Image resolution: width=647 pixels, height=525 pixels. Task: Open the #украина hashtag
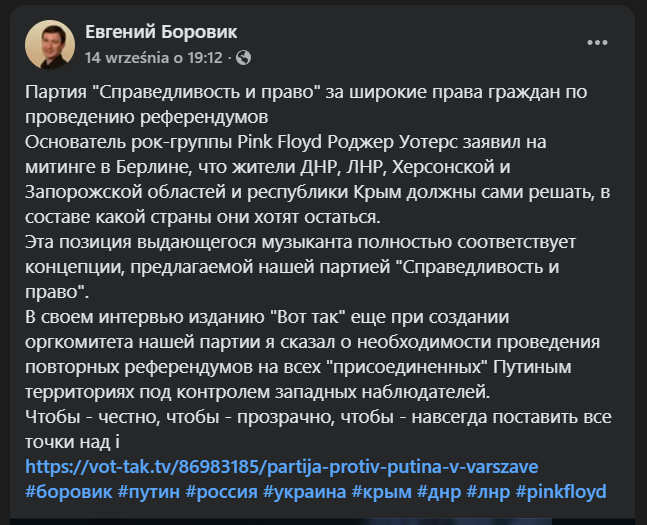(x=305, y=492)
